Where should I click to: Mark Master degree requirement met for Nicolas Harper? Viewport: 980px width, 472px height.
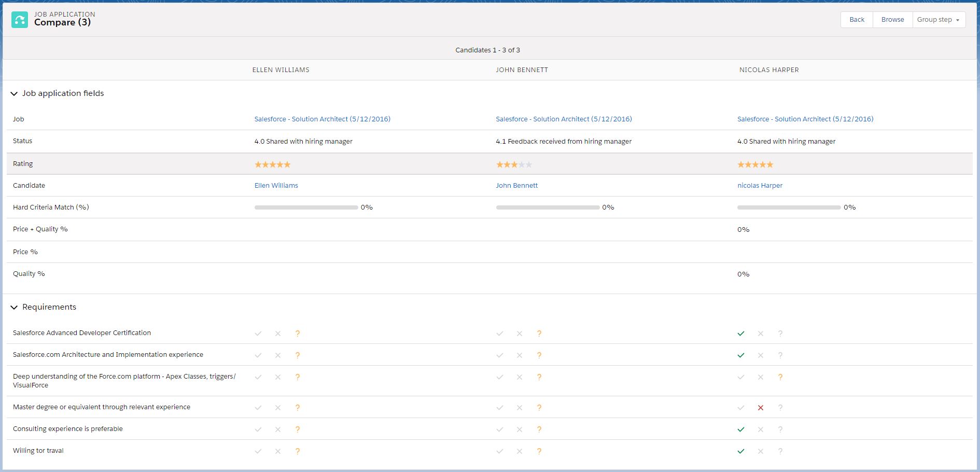(x=741, y=408)
